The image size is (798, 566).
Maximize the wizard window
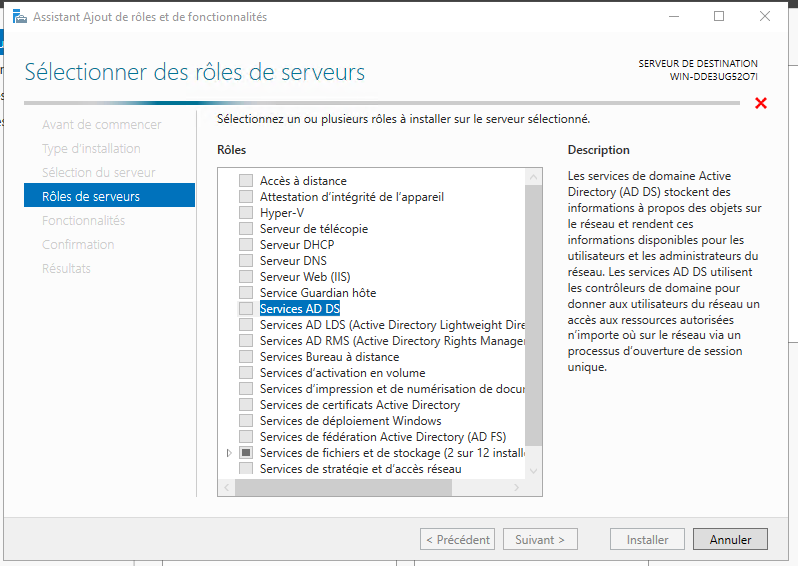(x=719, y=16)
